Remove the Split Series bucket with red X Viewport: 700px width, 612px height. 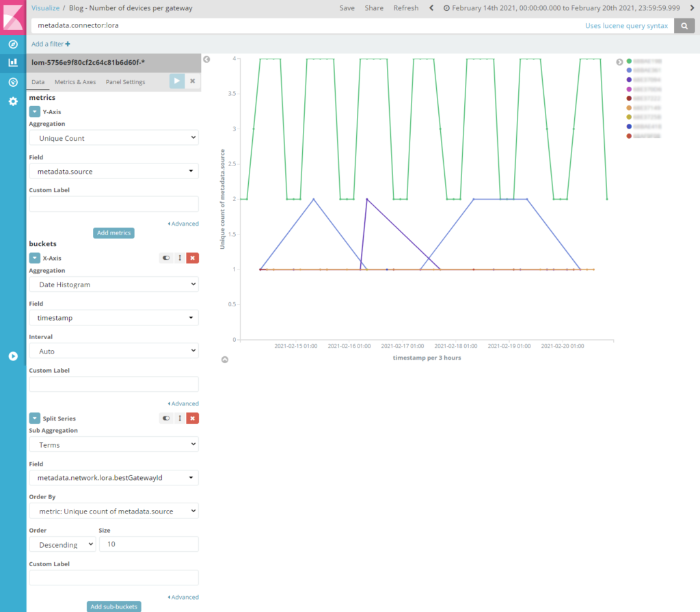192,418
